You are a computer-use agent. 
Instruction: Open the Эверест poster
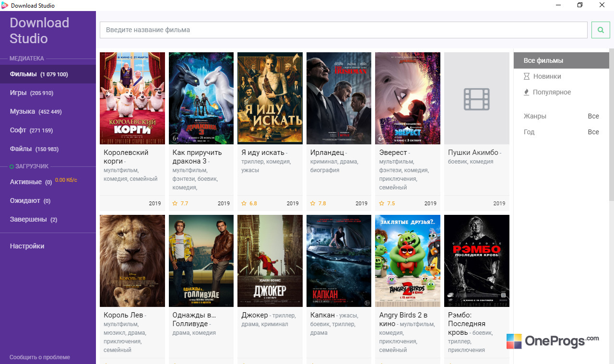[x=408, y=98]
